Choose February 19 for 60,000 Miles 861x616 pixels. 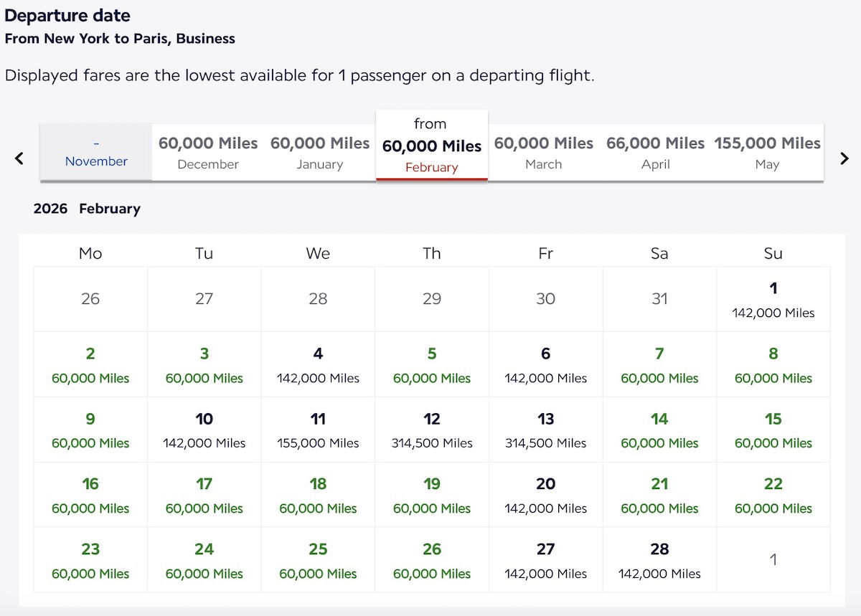click(x=432, y=495)
